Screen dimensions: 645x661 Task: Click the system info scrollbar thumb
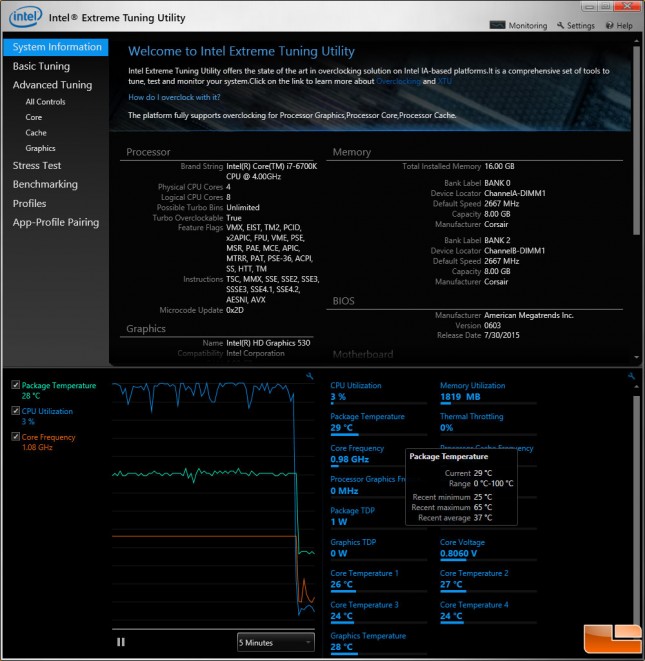pyautogui.click(x=636, y=140)
